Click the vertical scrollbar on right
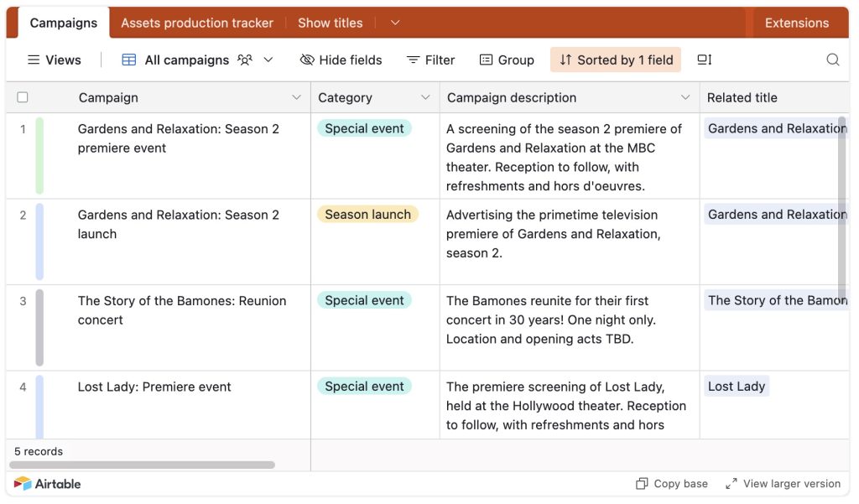 pyautogui.click(x=842, y=210)
